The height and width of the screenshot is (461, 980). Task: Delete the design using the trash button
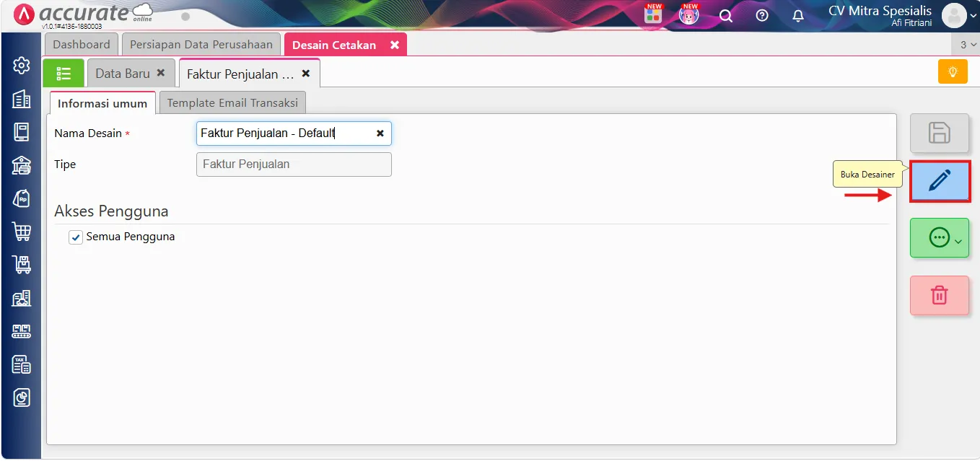point(939,295)
